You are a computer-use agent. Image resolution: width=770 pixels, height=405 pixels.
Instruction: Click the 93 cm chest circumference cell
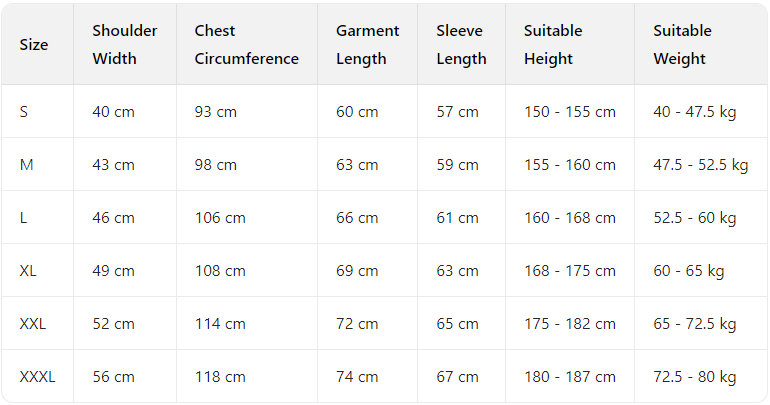click(x=216, y=112)
